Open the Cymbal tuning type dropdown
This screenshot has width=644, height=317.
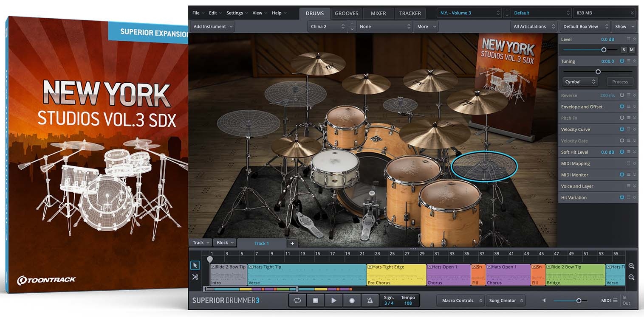[580, 82]
